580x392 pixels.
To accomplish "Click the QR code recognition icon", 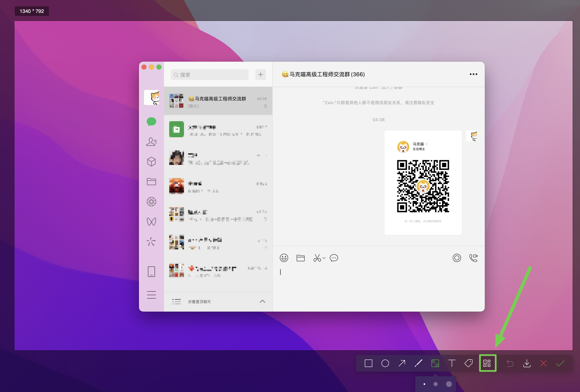I will (487, 363).
